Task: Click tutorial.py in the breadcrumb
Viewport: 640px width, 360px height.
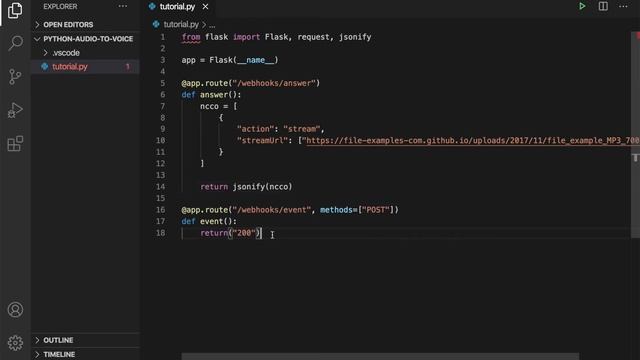Action: point(181,24)
